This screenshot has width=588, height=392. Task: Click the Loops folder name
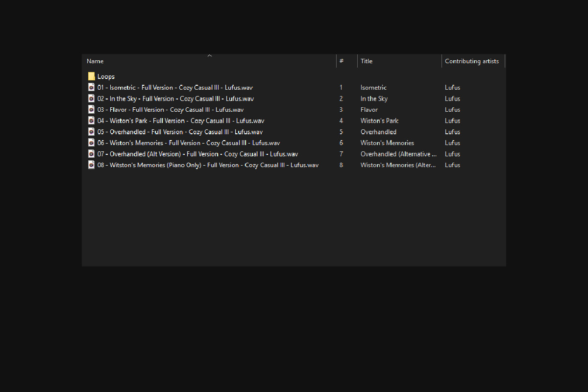(106, 76)
